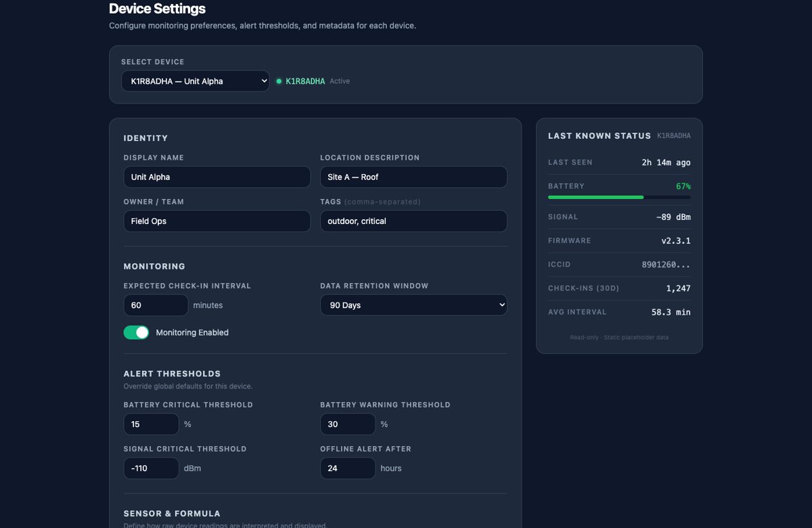Viewport: 812px width, 528px height.
Task: Click the ICCID value 8901260...
Action: [x=666, y=265]
